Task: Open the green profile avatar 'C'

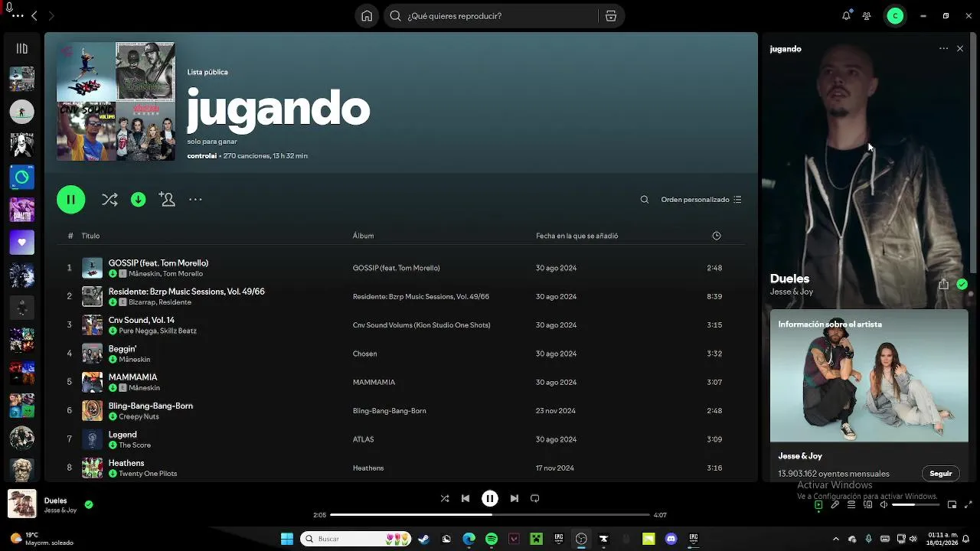Action: pyautogui.click(x=895, y=16)
